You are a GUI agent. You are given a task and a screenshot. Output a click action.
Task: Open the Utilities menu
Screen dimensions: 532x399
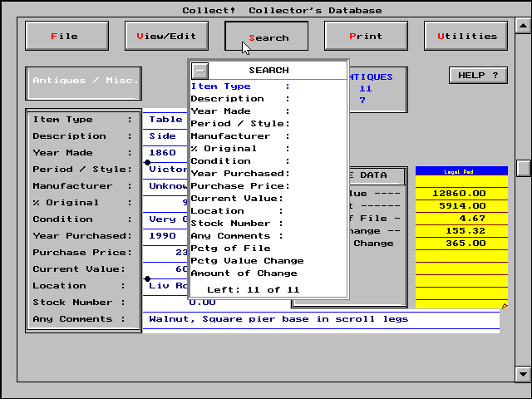466,36
